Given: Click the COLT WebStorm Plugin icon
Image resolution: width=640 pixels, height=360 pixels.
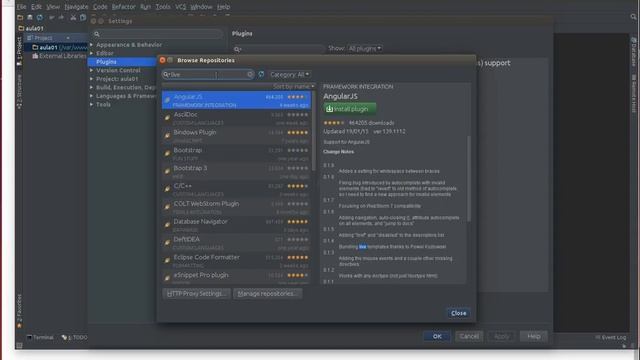Looking at the screenshot, I should 167,207.
